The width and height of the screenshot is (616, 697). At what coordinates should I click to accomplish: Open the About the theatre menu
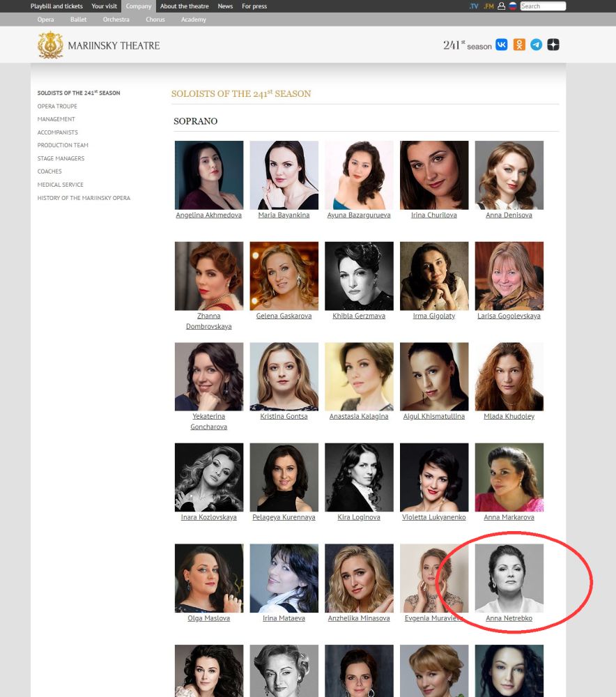[185, 6]
